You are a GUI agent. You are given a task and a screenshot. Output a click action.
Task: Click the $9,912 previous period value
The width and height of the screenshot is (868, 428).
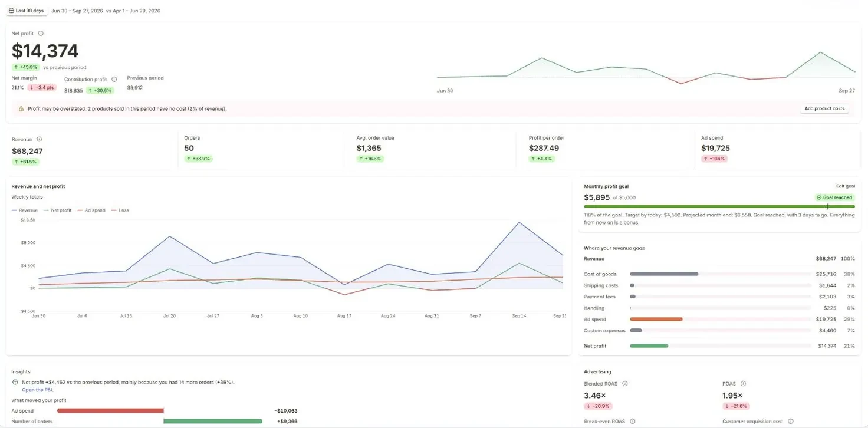pos(135,88)
